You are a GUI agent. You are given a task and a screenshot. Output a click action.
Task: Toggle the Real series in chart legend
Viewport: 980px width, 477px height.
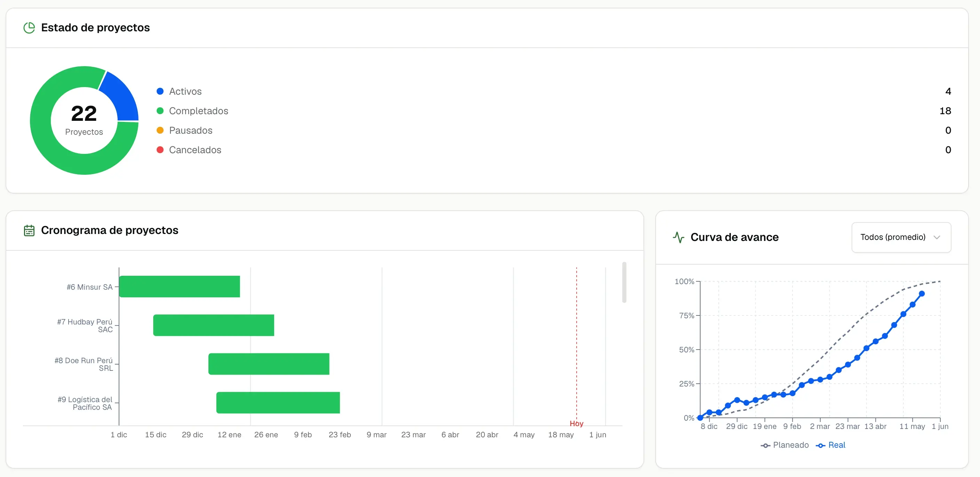(830, 445)
